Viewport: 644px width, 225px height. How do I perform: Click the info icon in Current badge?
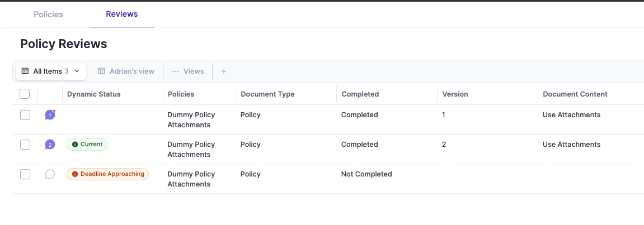pyautogui.click(x=75, y=145)
